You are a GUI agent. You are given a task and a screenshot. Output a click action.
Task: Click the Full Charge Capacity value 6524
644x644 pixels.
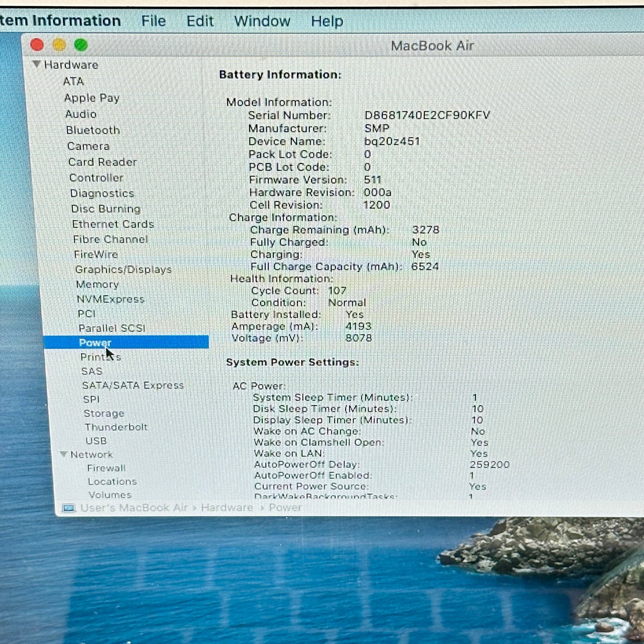pyautogui.click(x=425, y=267)
